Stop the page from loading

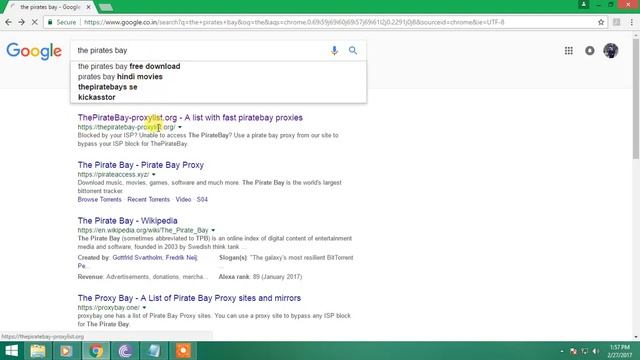point(35,22)
